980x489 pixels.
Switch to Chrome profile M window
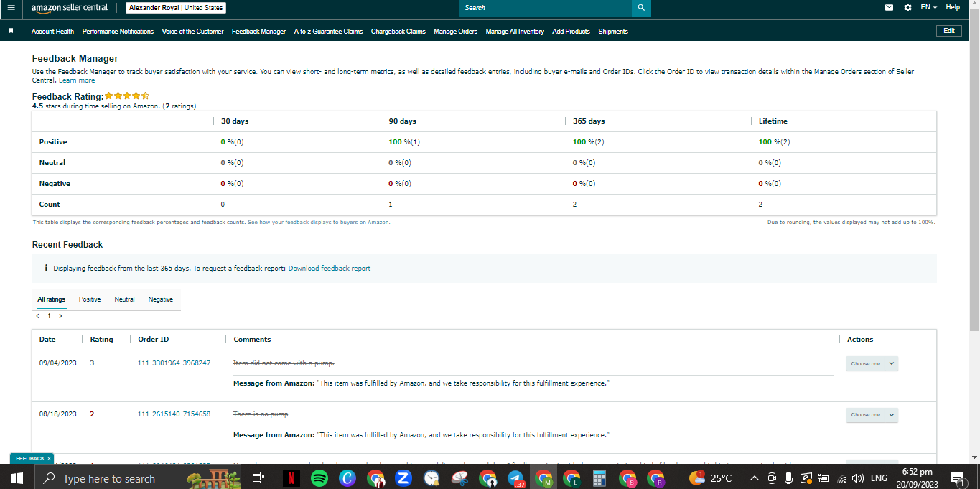point(543,478)
